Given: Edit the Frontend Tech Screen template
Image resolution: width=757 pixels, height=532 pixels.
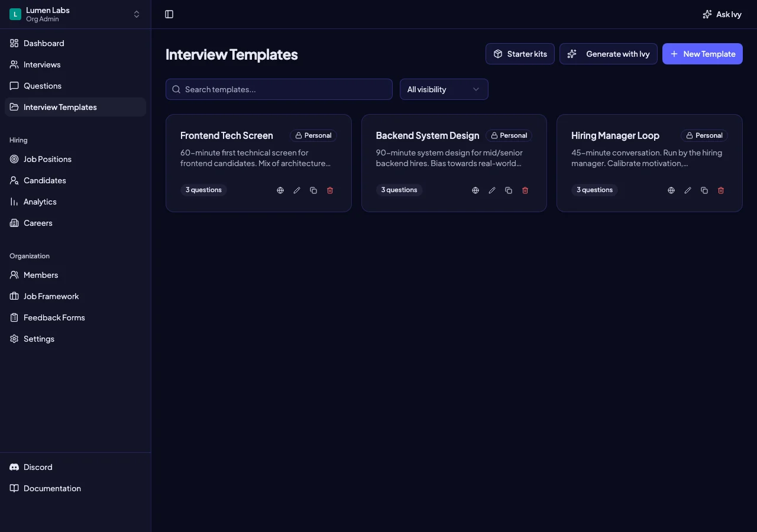Looking at the screenshot, I should click(297, 190).
